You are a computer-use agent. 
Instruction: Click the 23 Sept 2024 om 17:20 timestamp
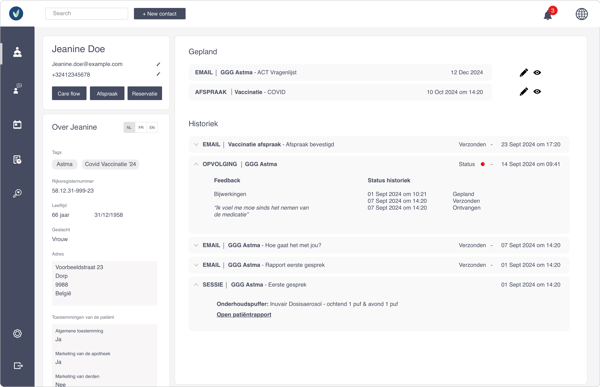click(x=531, y=144)
